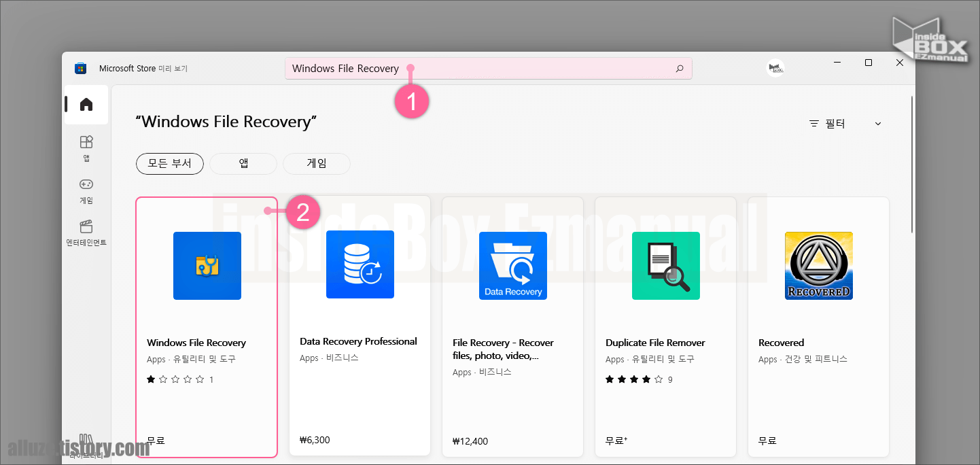Click the star rating of Windows File Recovery
The width and height of the screenshot is (980, 465).
[175, 379]
